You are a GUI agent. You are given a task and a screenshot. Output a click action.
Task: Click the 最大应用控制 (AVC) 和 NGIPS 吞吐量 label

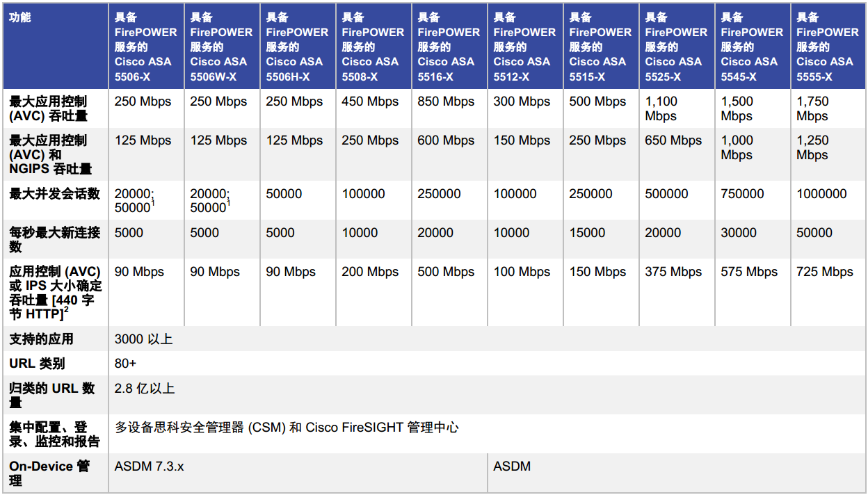tap(51, 154)
